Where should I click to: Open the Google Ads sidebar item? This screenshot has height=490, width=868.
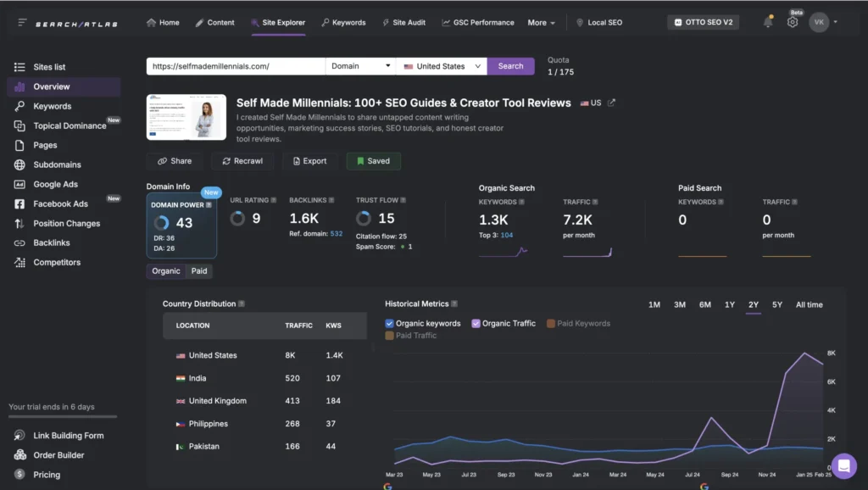click(56, 184)
